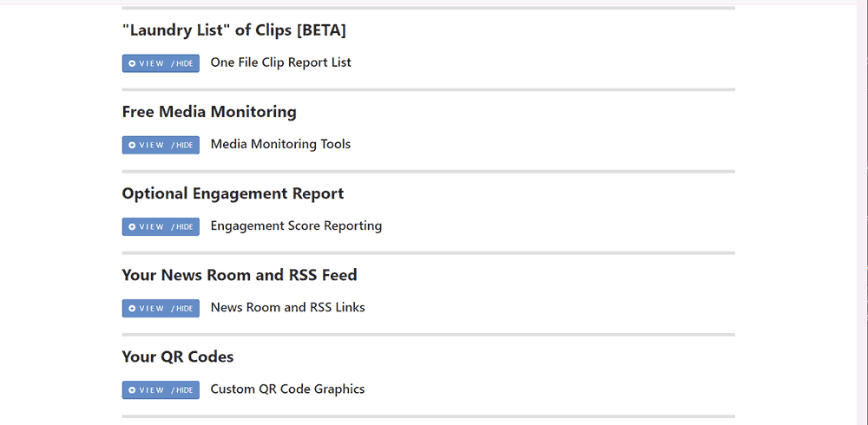The image size is (868, 425).
Task: Click the "News Room and RSS Links" text
Action: point(287,307)
